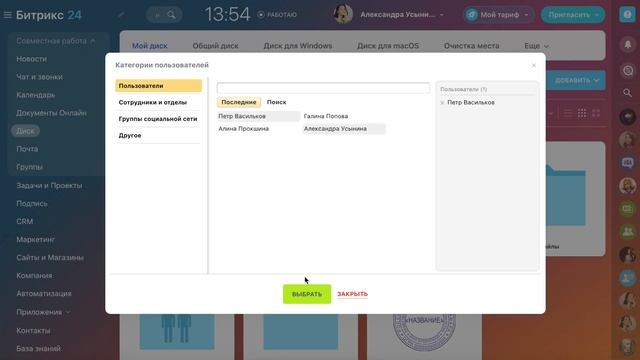Open База знаний in the sidebar

pyautogui.click(x=38, y=349)
